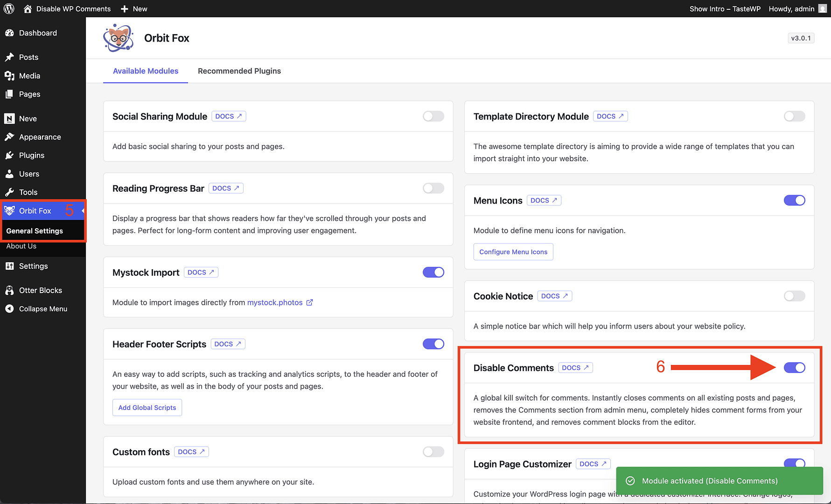This screenshot has width=831, height=504.
Task: Open DOCS for Menu Icons
Action: coord(544,200)
